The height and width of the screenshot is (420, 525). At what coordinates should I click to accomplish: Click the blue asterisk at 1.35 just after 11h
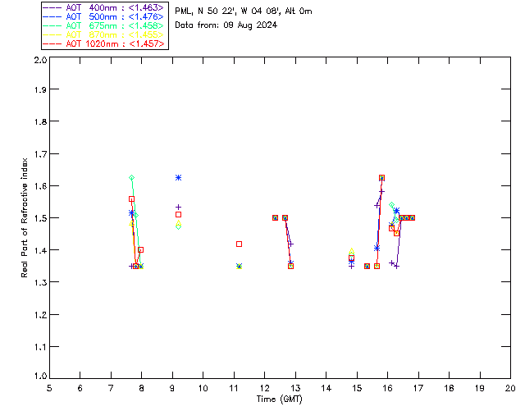pos(239,266)
